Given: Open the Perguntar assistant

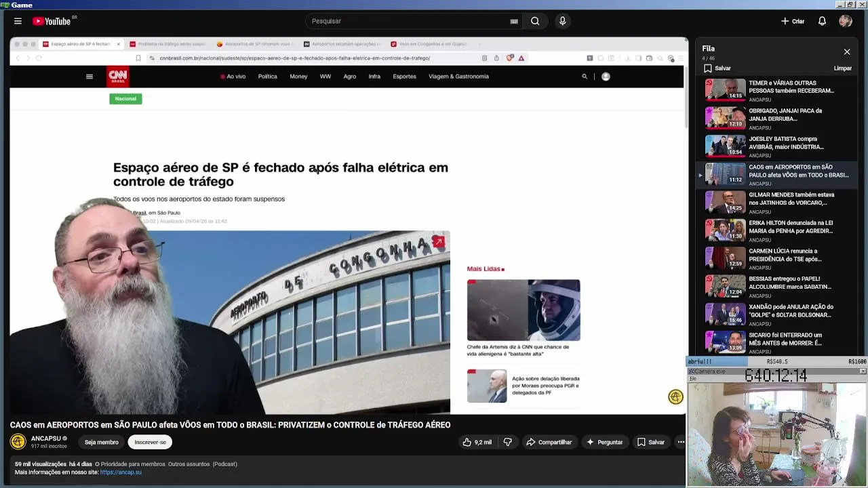Looking at the screenshot, I should point(604,442).
